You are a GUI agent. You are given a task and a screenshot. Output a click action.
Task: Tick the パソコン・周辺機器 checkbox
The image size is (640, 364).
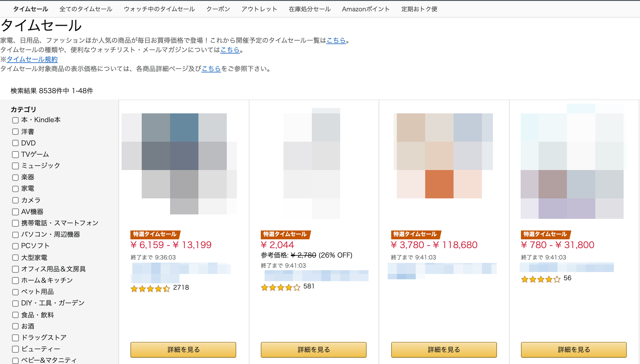(15, 235)
